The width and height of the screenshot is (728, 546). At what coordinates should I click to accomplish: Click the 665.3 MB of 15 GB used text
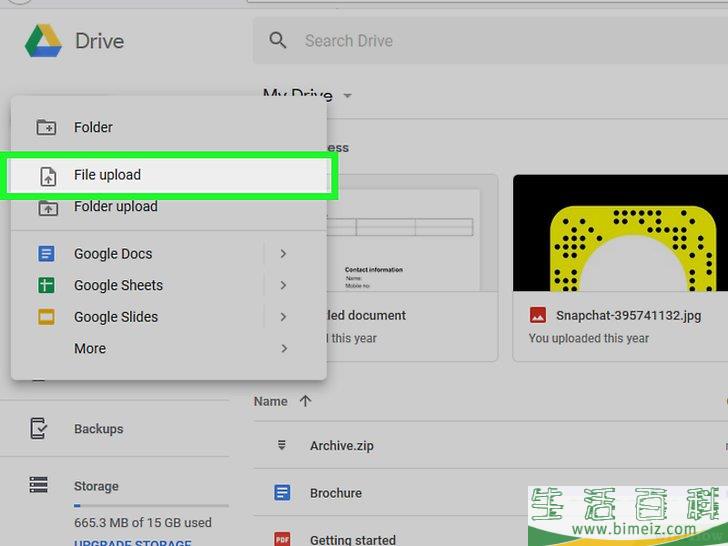coord(143,523)
